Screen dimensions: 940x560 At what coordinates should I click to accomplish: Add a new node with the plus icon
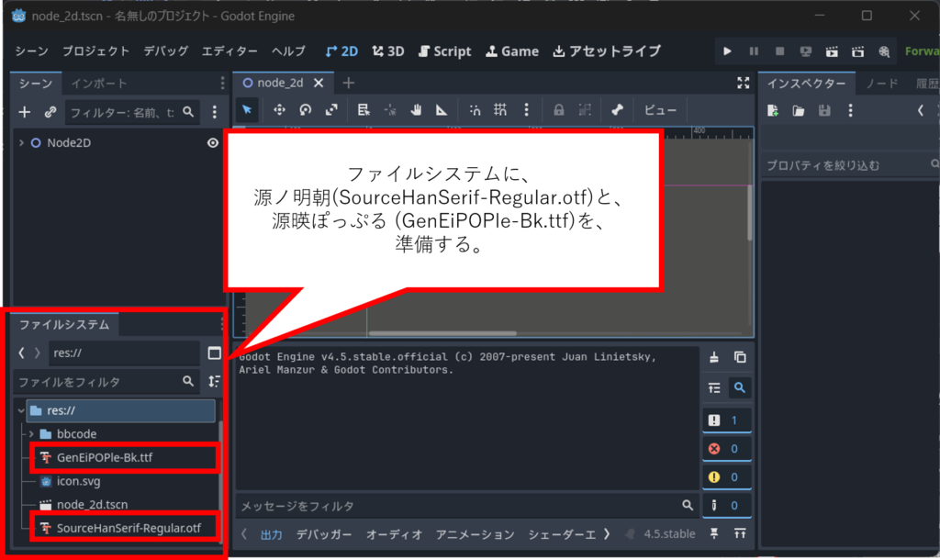(x=25, y=112)
